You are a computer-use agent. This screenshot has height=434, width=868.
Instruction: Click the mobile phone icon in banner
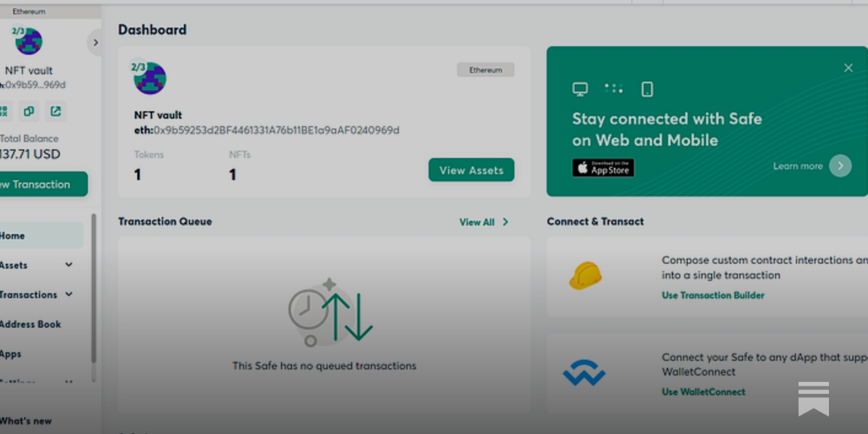point(647,89)
